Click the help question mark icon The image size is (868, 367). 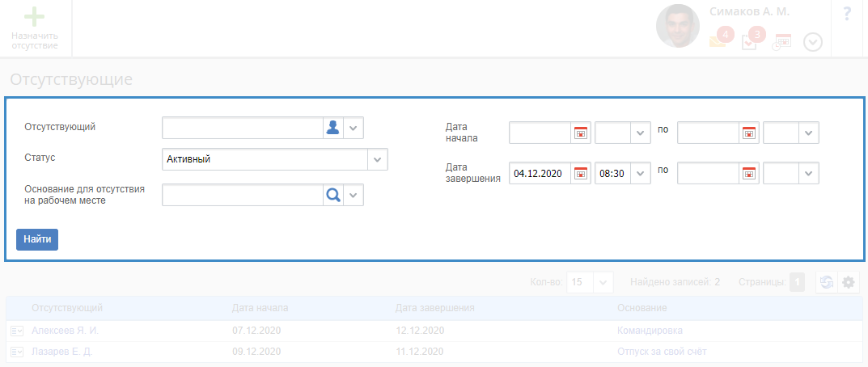(847, 14)
